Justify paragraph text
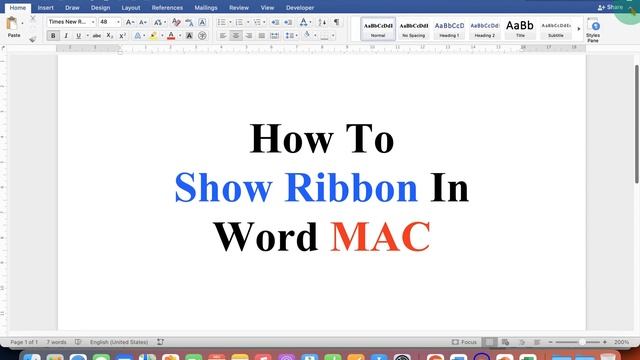 tap(262, 36)
